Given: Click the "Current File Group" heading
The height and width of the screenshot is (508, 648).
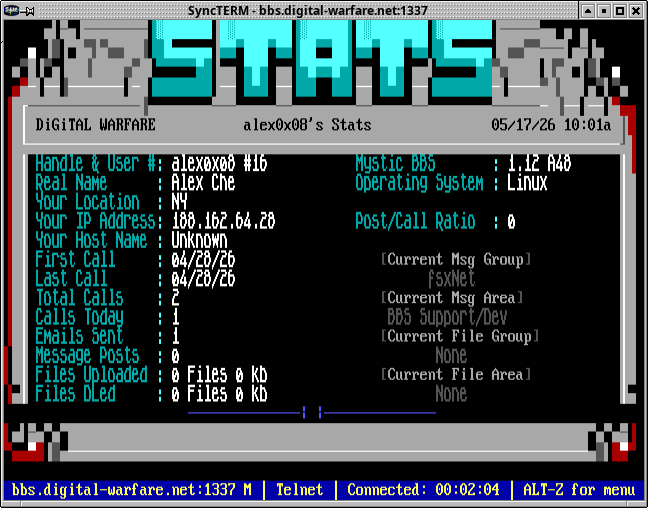Looking at the screenshot, I should click(x=460, y=336).
